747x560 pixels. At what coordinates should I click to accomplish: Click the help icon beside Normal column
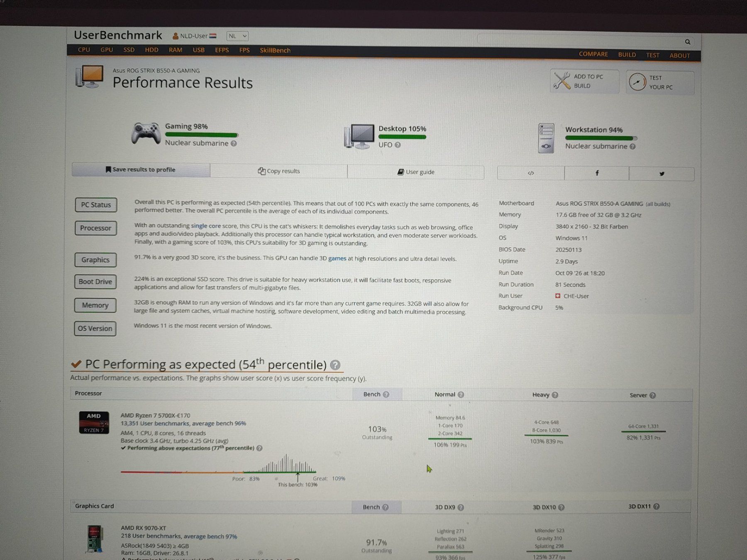pos(461,395)
